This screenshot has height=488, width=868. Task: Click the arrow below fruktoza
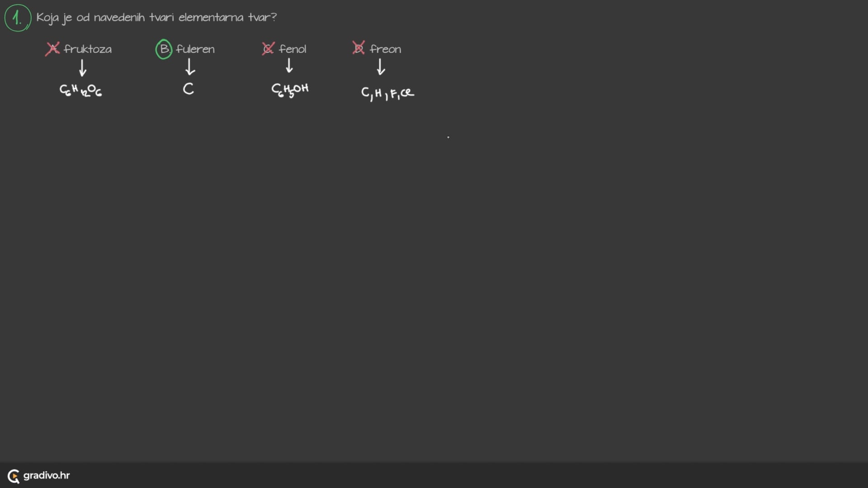(x=83, y=68)
